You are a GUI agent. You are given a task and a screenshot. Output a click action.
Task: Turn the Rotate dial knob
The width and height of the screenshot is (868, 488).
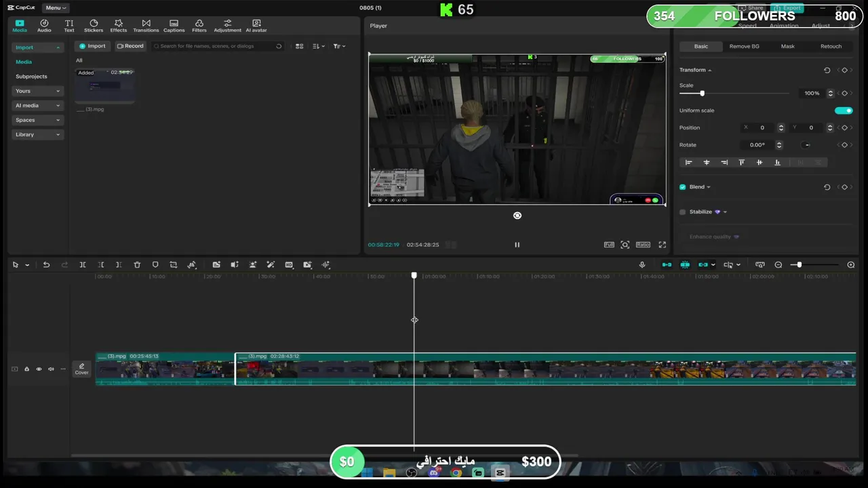coord(806,145)
